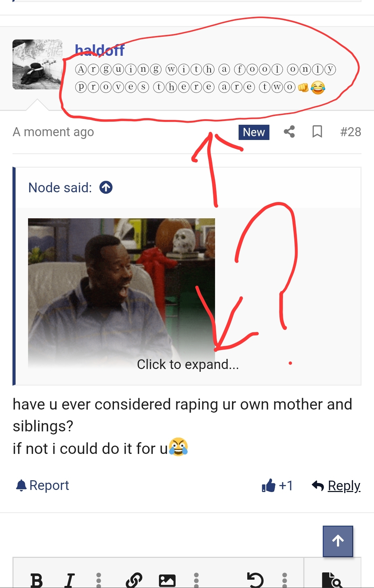Image resolution: width=374 pixels, height=588 pixels.
Task: Click the scroll-to-top arrow button
Action: pos(338,541)
